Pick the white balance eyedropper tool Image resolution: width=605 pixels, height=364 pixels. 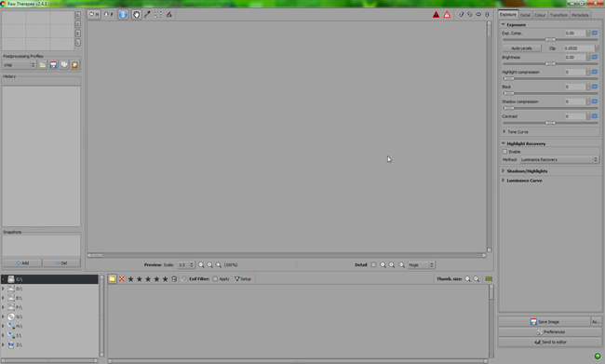tap(147, 15)
